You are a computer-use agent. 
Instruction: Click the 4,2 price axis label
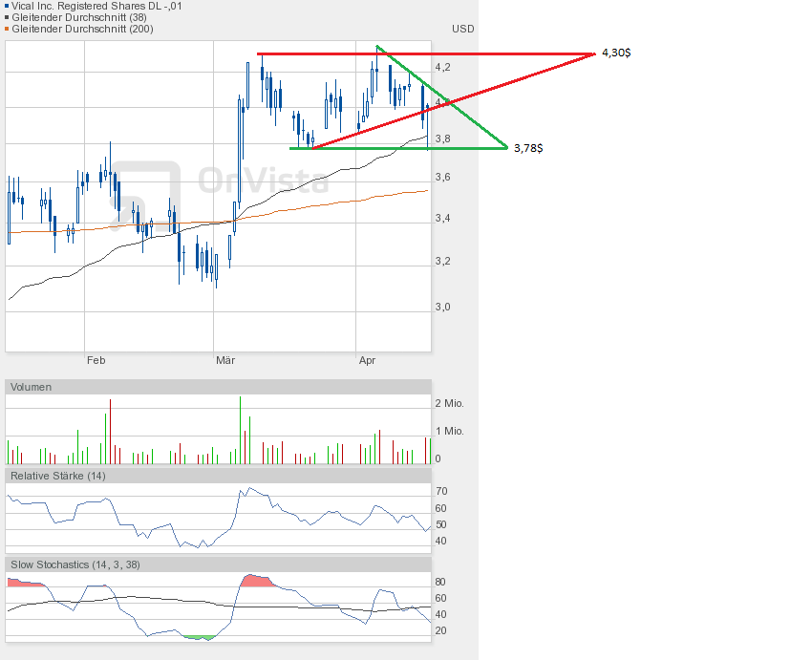(x=442, y=67)
